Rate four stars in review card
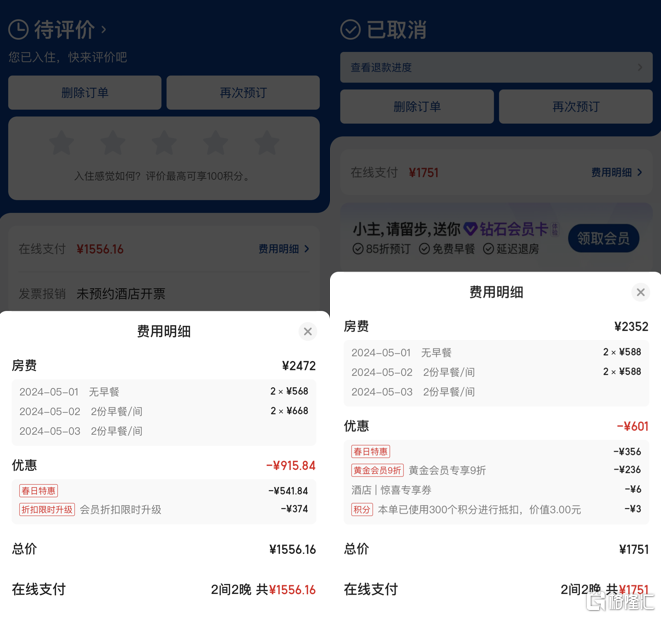The image size is (661, 618). pyautogui.click(x=215, y=143)
